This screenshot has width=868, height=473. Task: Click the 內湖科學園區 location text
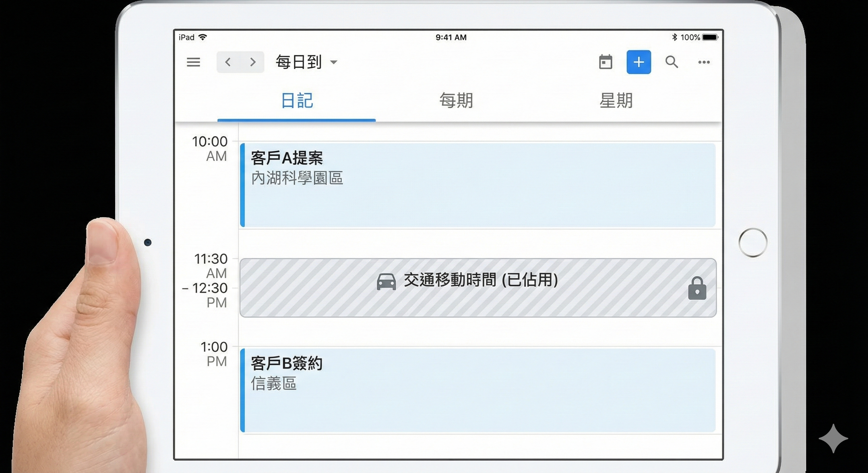tap(297, 178)
